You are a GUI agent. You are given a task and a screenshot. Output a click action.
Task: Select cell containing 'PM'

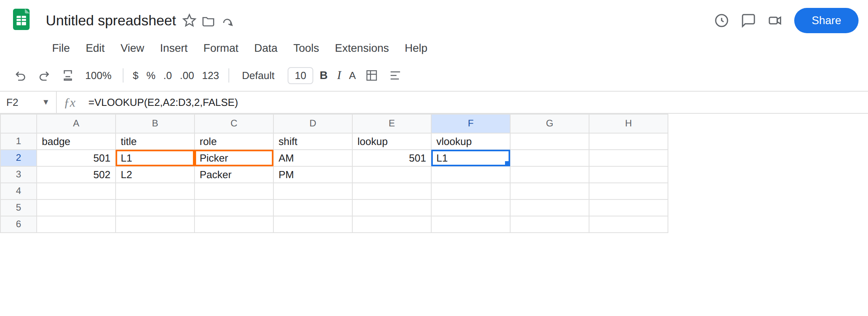[x=313, y=175]
